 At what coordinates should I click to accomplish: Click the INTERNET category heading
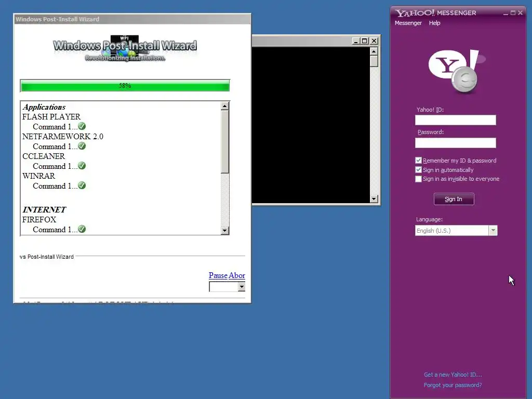click(x=44, y=209)
